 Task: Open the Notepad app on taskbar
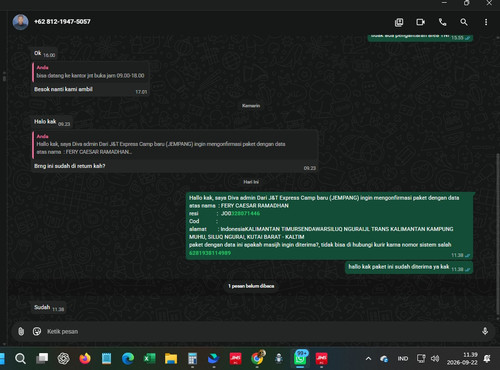coord(106,359)
